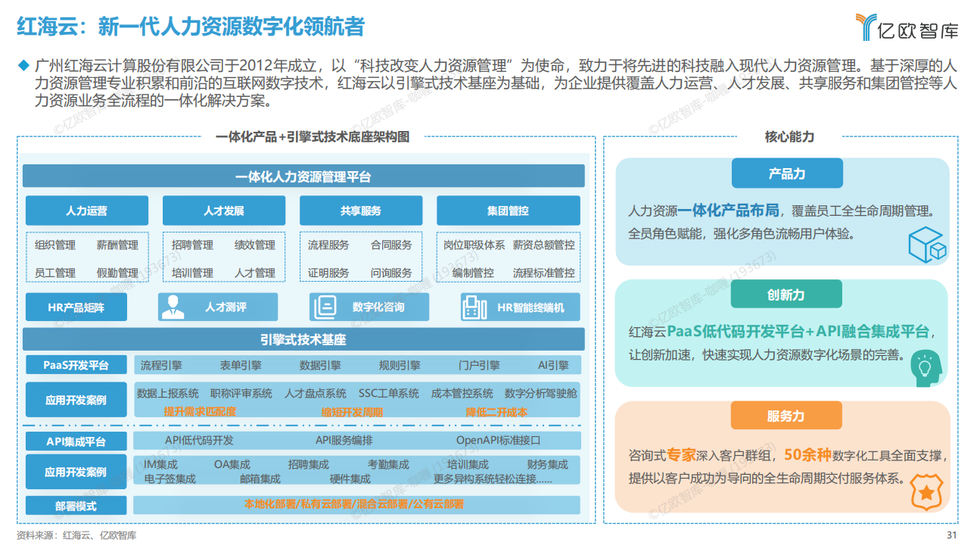Click the document icon beside 数字化咨询

coord(325,307)
